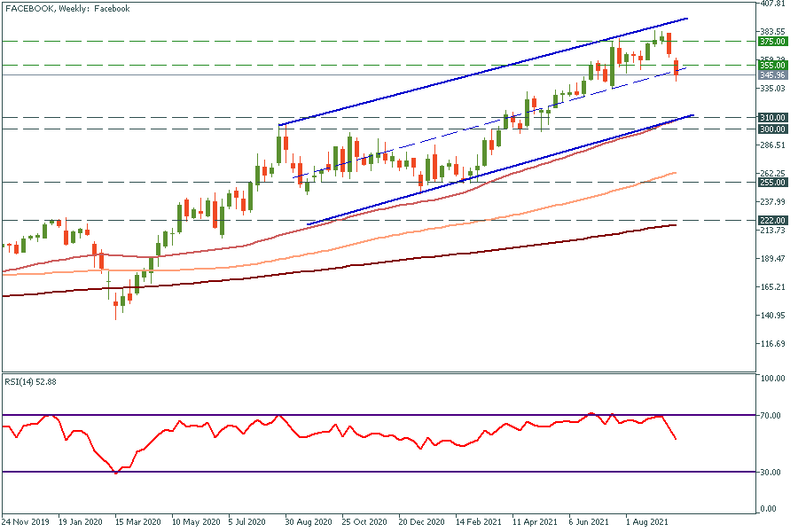Select the 310.00 support price label
Screen dimensions: 798x532
click(x=772, y=117)
